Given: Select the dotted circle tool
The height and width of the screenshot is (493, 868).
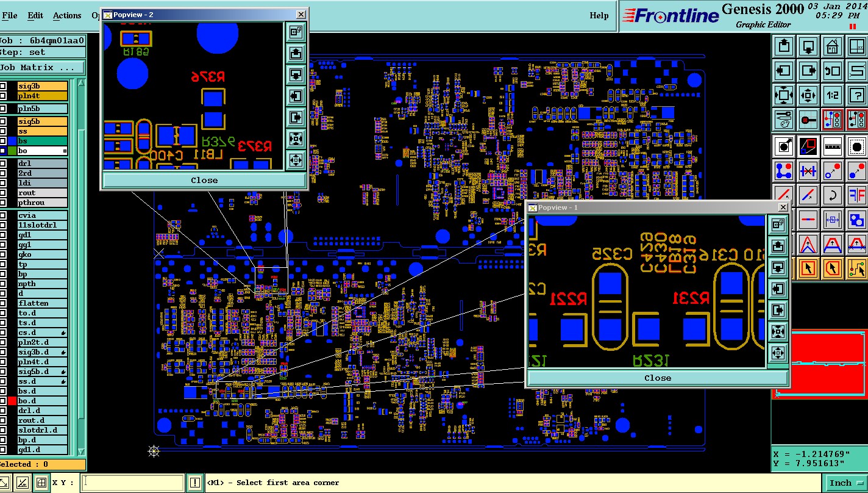Looking at the screenshot, I should [x=856, y=147].
